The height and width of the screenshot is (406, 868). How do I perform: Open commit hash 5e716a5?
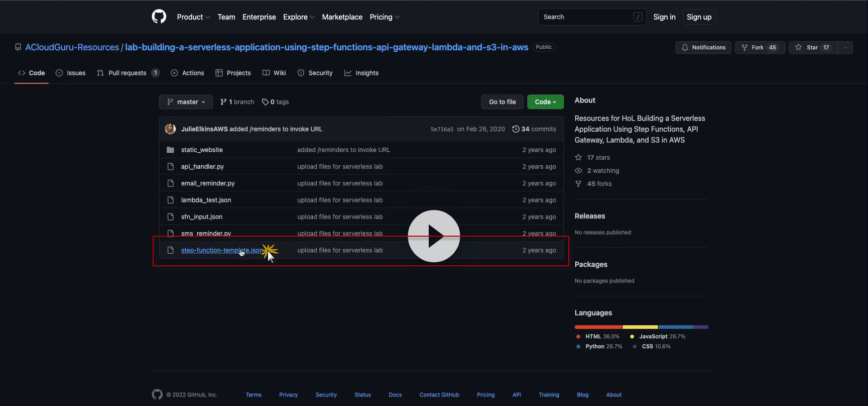(x=442, y=129)
